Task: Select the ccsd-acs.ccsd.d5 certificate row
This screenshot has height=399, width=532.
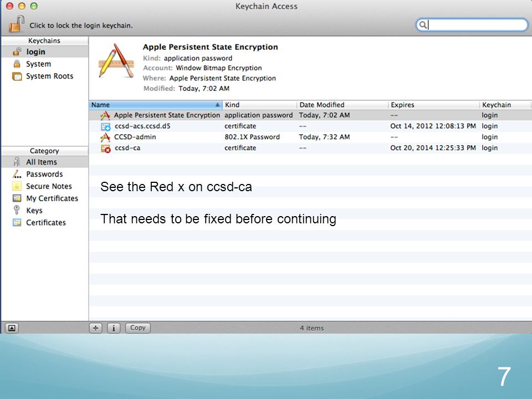Action: tap(310, 126)
